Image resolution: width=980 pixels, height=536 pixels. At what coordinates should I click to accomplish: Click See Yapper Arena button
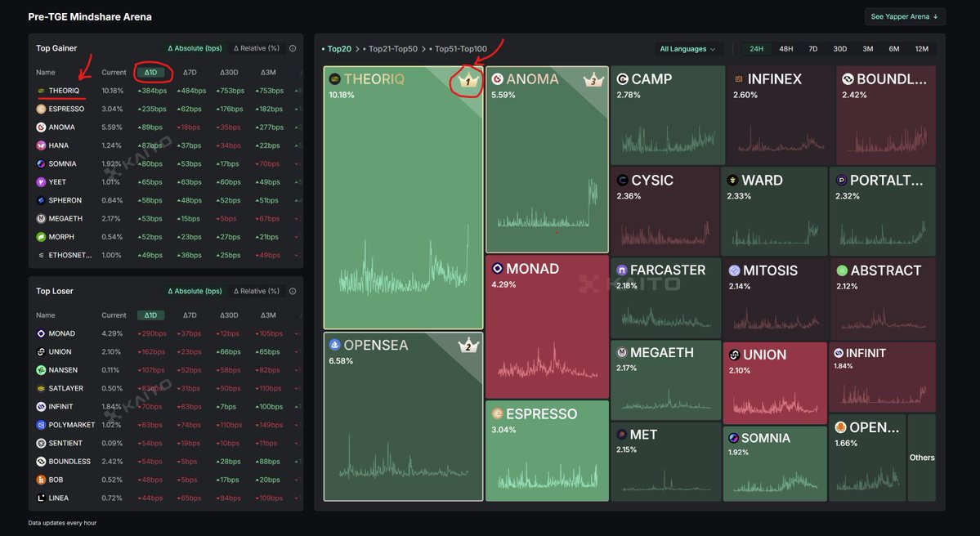pos(904,17)
